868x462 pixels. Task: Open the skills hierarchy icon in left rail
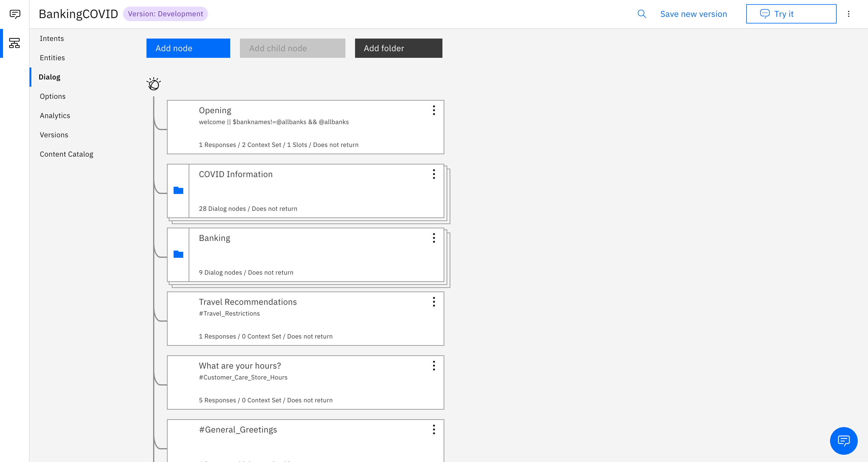tap(14, 43)
